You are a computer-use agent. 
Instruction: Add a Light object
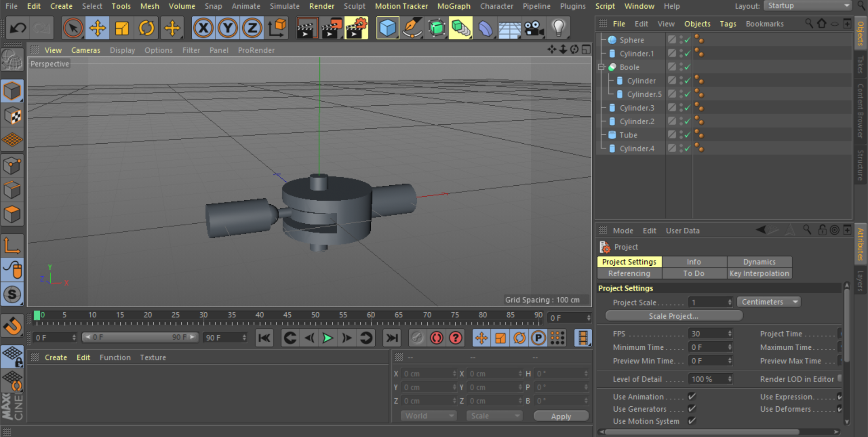coord(558,28)
